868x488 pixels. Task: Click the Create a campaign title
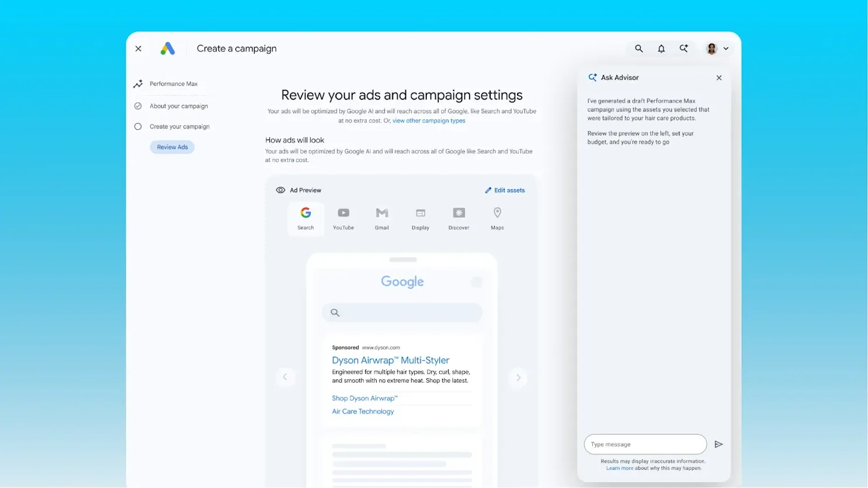[x=237, y=48]
